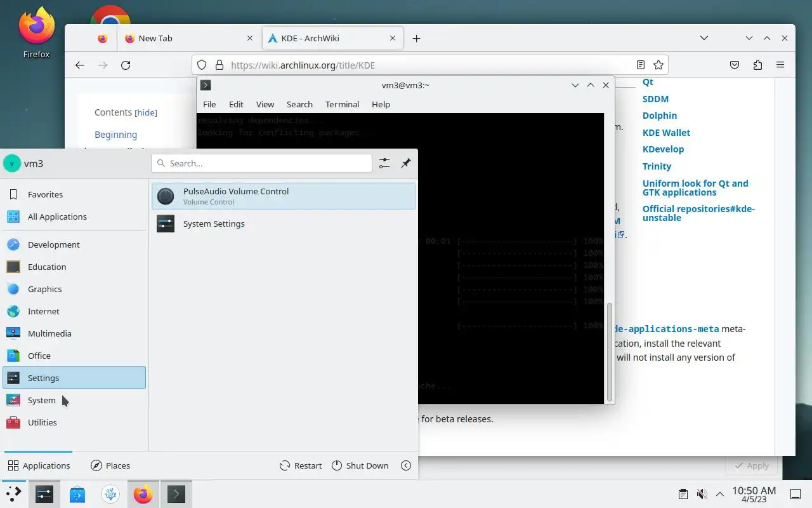
Task: Follow the KDE Wallet wiki link
Action: [x=666, y=133]
